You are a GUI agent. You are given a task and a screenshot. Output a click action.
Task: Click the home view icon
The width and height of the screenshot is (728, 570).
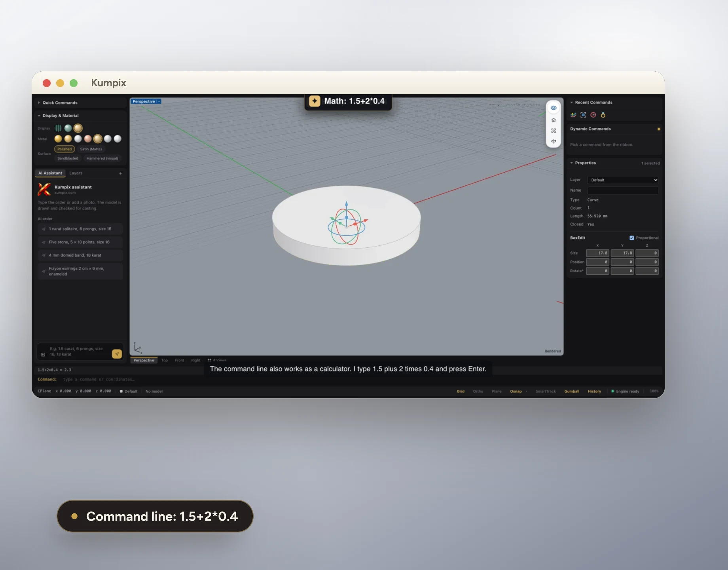click(554, 120)
